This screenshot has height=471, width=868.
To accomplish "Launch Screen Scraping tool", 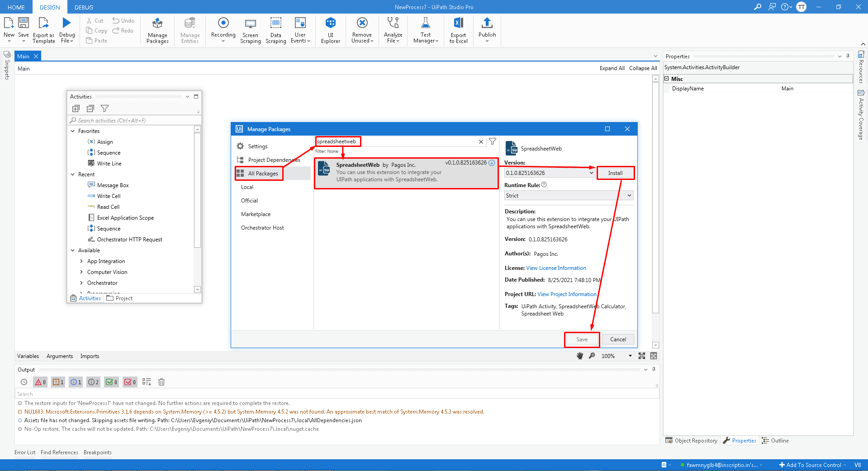I will pos(250,30).
